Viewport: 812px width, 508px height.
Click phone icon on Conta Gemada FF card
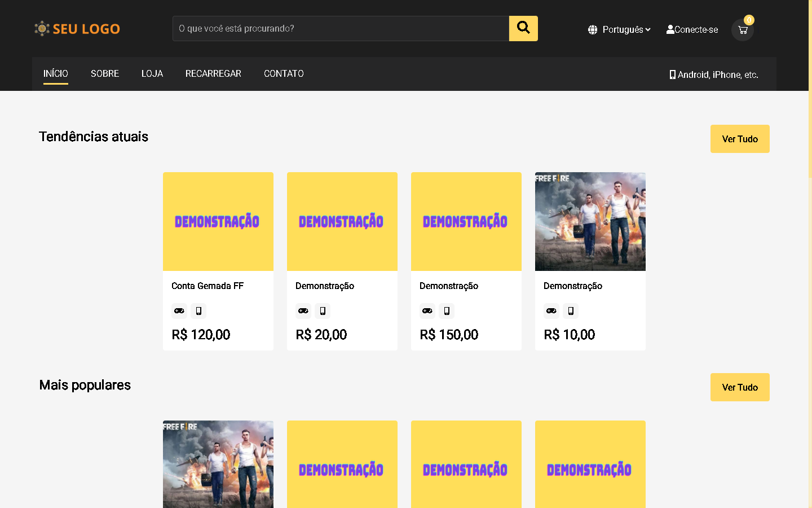coord(198,311)
